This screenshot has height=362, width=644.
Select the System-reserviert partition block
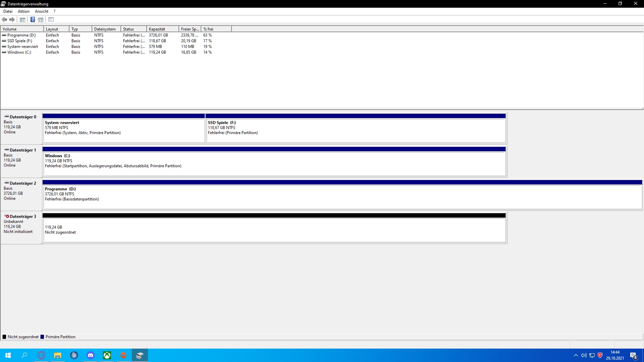(123, 131)
